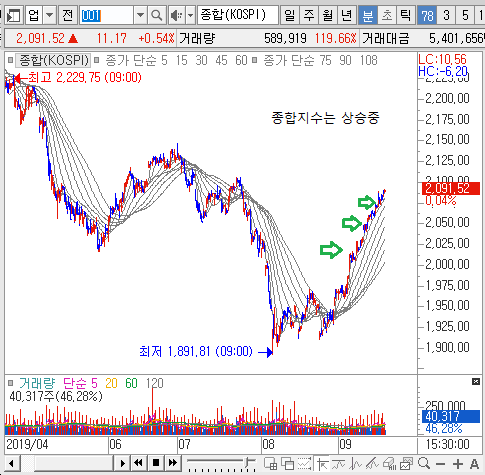Open the dropdown arrow next to speaker icon

(190, 15)
